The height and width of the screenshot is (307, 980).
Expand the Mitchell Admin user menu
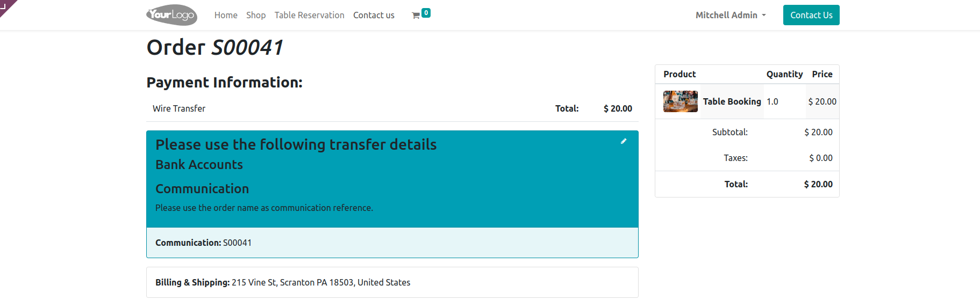point(730,15)
